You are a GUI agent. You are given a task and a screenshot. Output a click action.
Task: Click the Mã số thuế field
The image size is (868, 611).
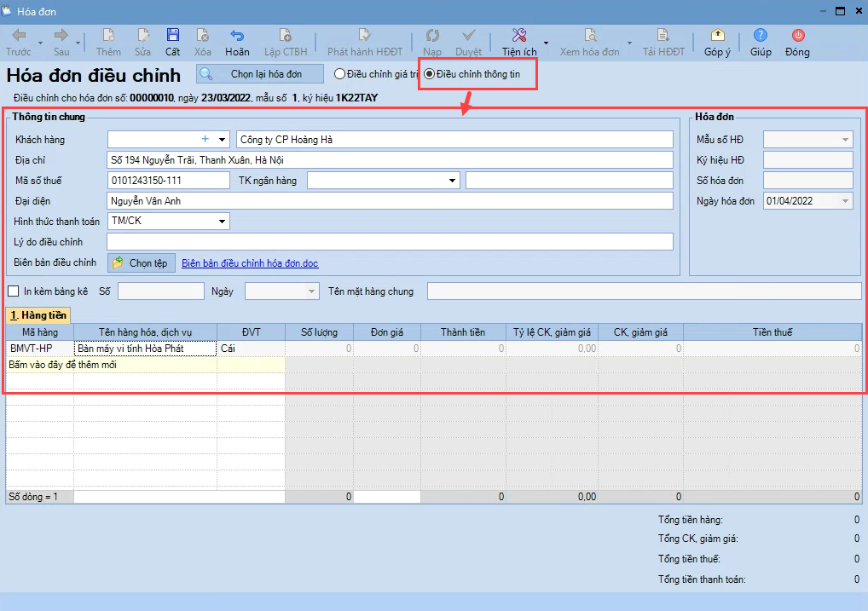(x=168, y=181)
